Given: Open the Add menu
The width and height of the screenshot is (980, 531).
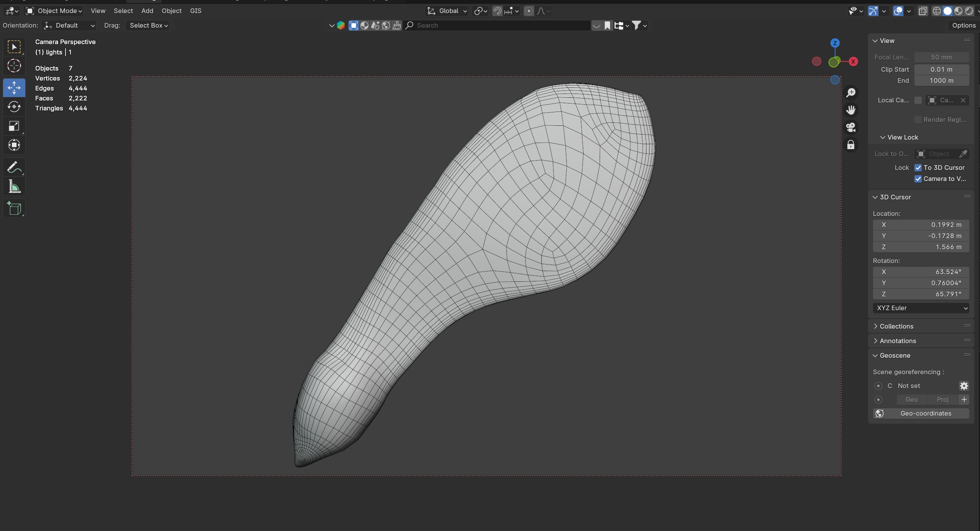Looking at the screenshot, I should pos(147,11).
